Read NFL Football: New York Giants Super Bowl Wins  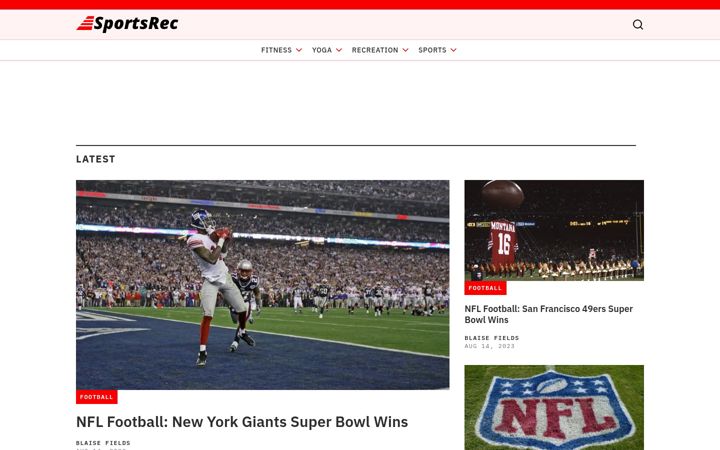tap(242, 422)
